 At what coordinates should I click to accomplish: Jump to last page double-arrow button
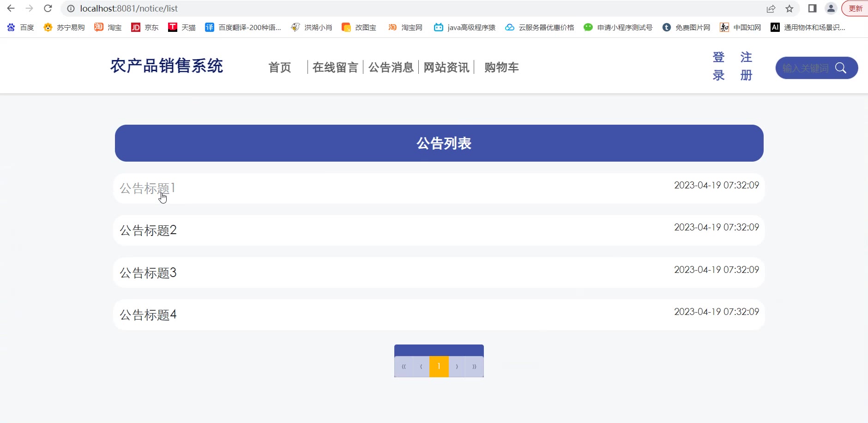coord(474,367)
